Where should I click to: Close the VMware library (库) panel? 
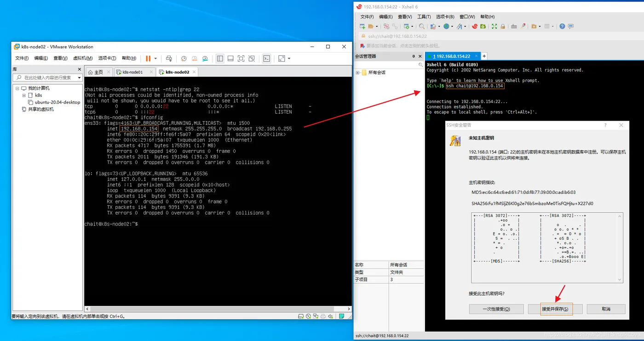pos(79,69)
